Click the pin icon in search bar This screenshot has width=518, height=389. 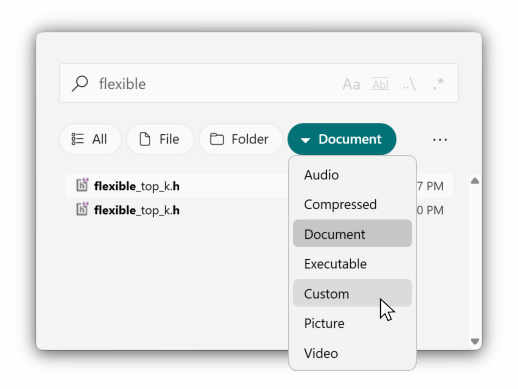click(x=438, y=84)
